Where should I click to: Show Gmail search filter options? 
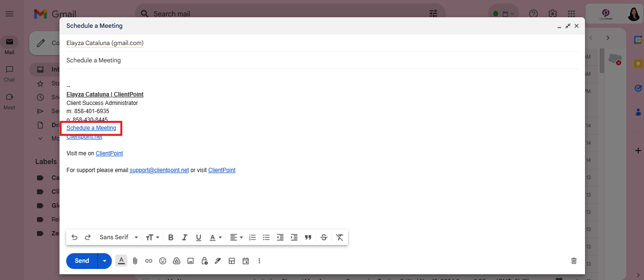[433, 14]
